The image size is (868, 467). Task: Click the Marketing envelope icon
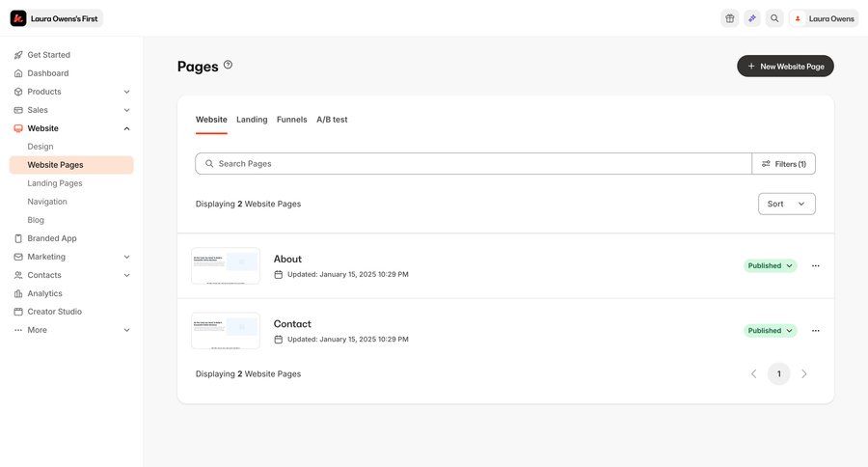coord(18,257)
